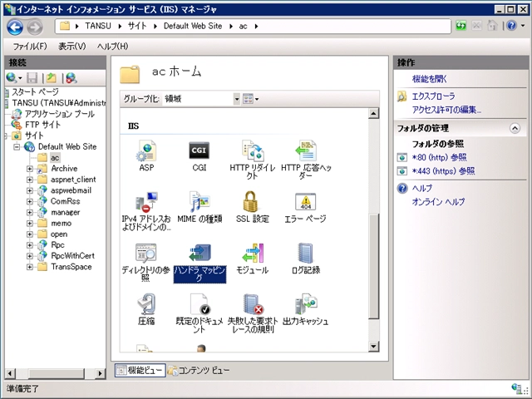Click the エクスプローラ action link

click(x=433, y=96)
